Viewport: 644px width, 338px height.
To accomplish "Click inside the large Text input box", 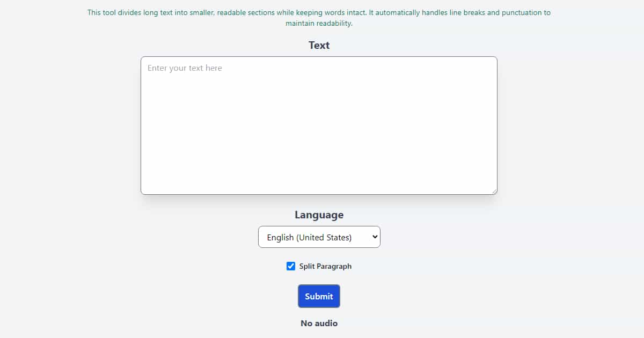I will tap(319, 129).
